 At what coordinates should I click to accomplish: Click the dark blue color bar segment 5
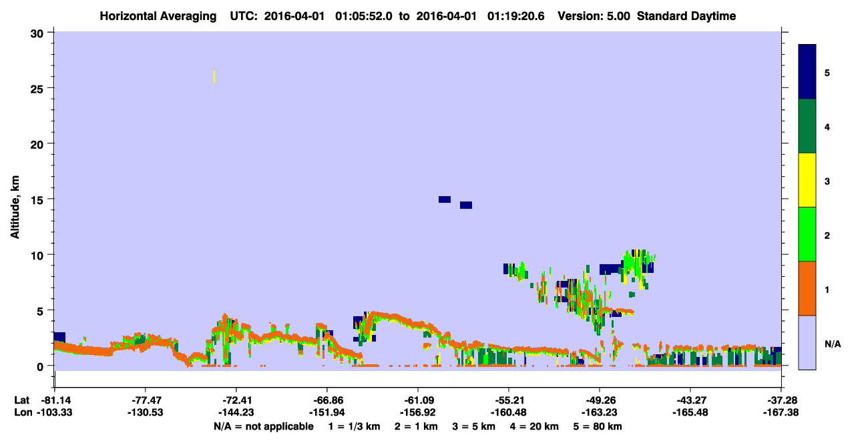coord(807,72)
